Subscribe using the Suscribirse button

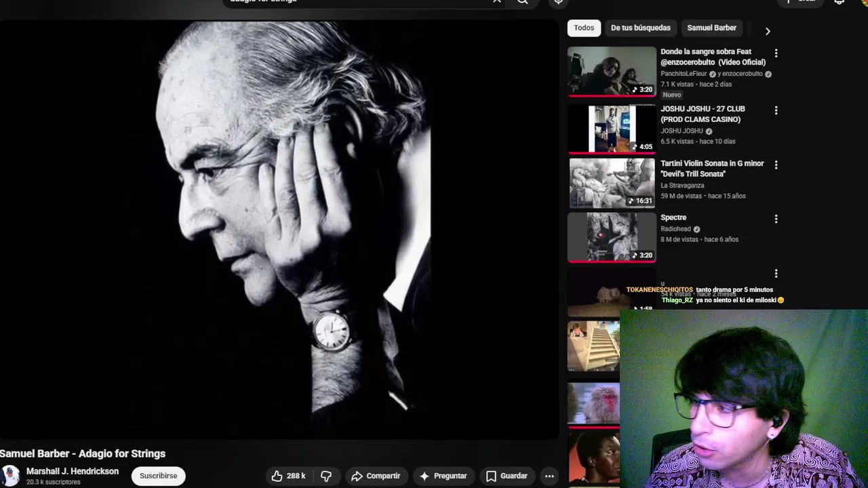point(158,476)
